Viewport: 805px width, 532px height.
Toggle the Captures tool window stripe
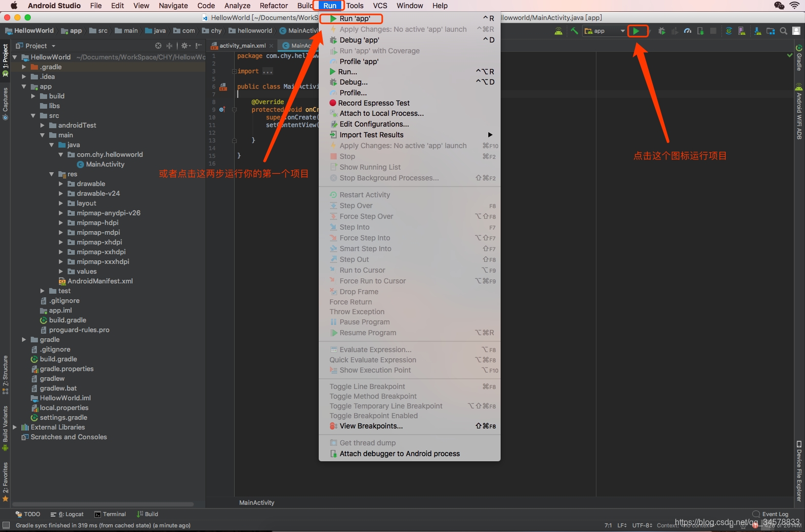(x=5, y=104)
